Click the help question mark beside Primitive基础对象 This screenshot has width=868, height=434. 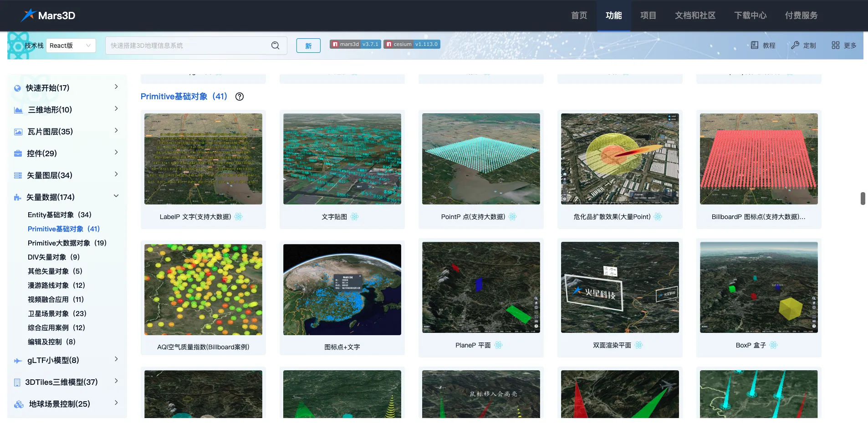tap(240, 97)
